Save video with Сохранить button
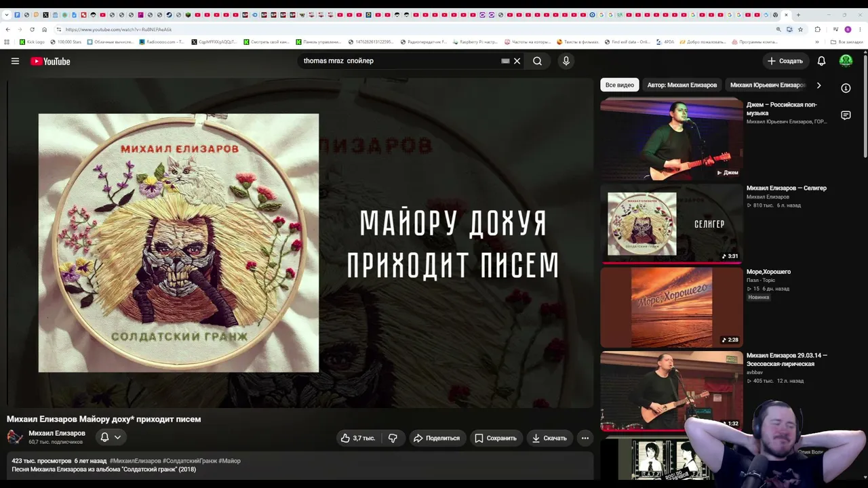This screenshot has width=868, height=488. 496,438
